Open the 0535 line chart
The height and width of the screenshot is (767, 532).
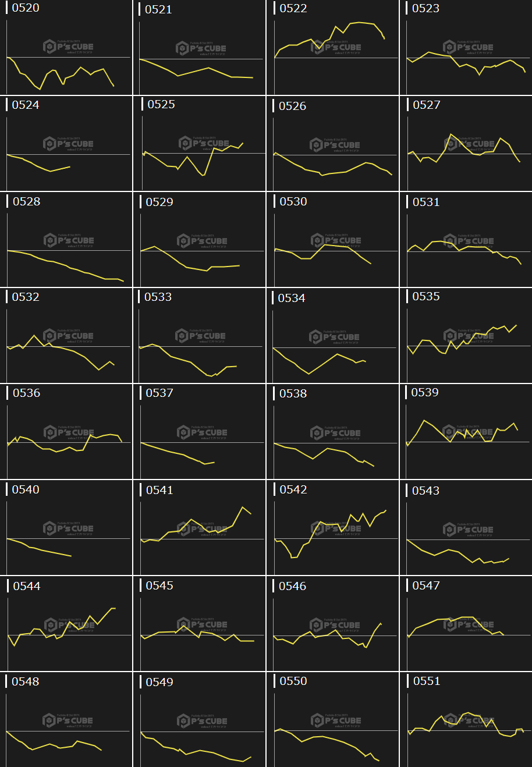click(466, 336)
